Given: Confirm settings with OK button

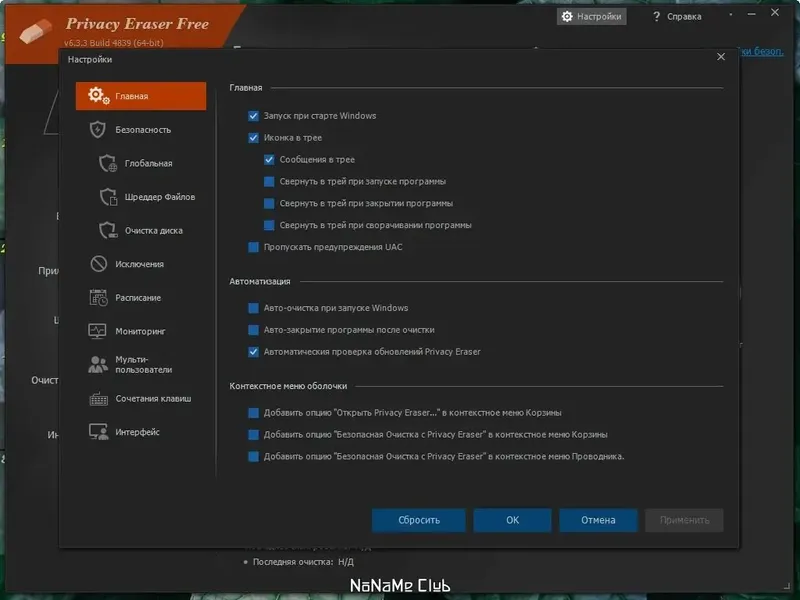Looking at the screenshot, I should click(x=512, y=520).
